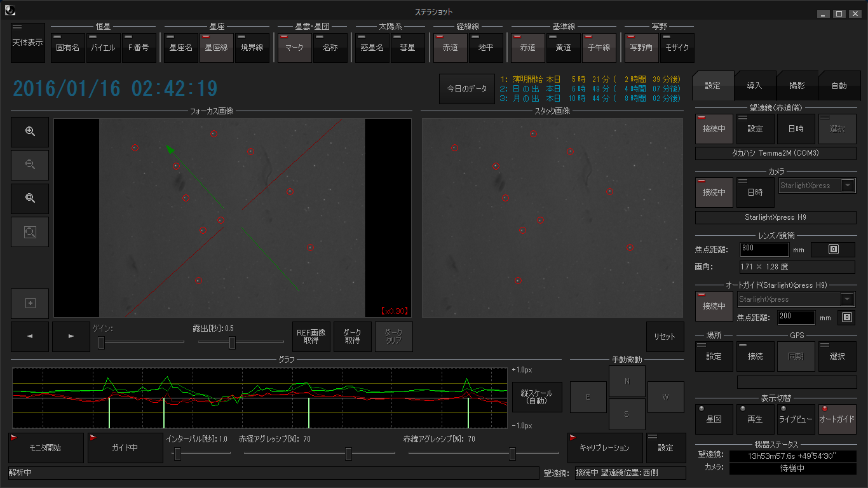
Task: Click the zoom reset magnifier icon
Action: [30, 198]
